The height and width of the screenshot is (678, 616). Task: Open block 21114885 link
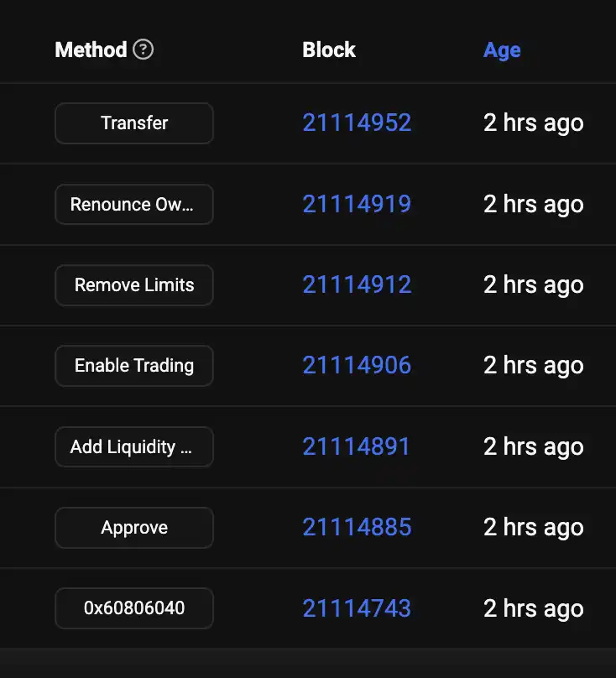pos(357,528)
